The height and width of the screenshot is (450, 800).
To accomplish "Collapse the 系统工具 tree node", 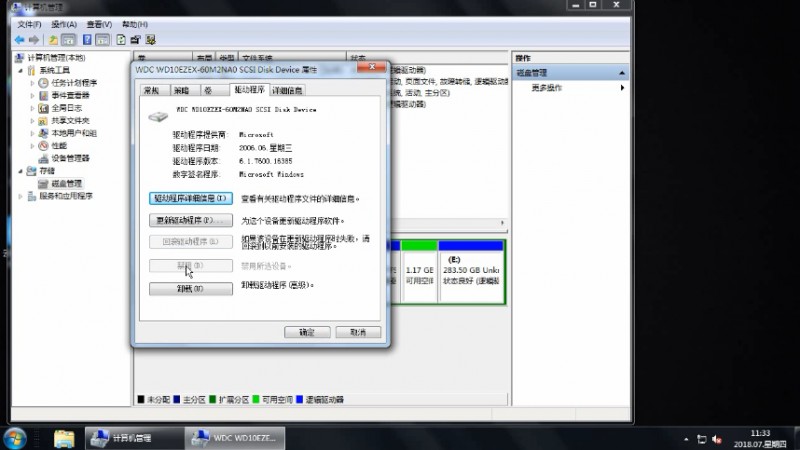I will click(20, 70).
